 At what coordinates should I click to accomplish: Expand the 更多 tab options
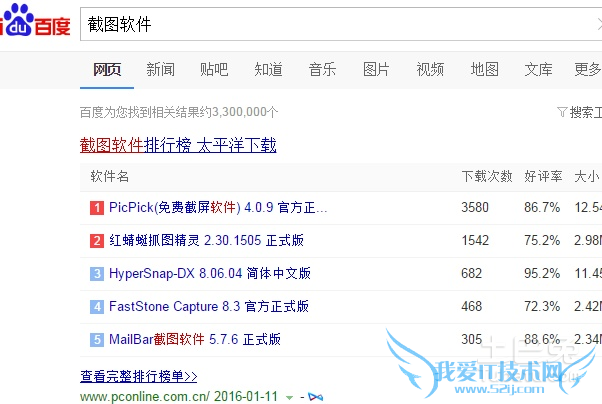(587, 70)
